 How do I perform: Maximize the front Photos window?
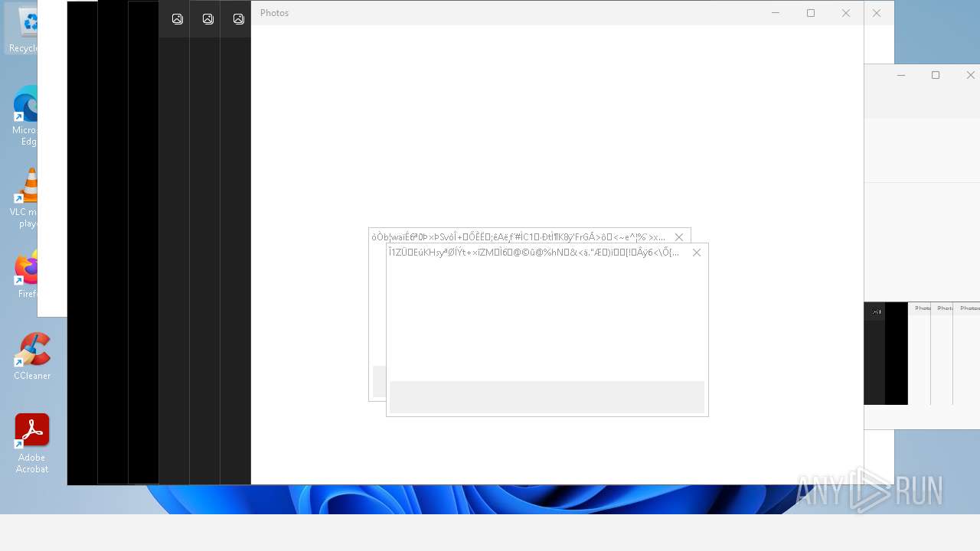point(811,13)
